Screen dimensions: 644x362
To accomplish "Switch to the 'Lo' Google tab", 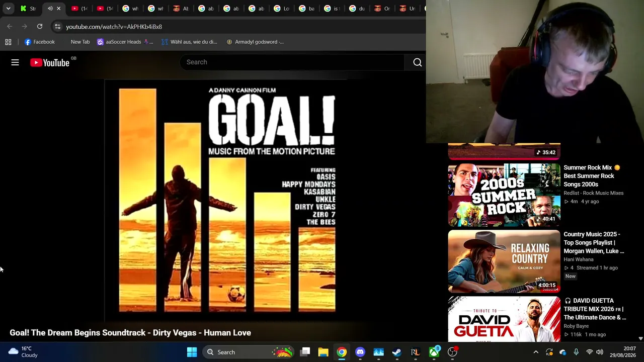I will pyautogui.click(x=281, y=9).
